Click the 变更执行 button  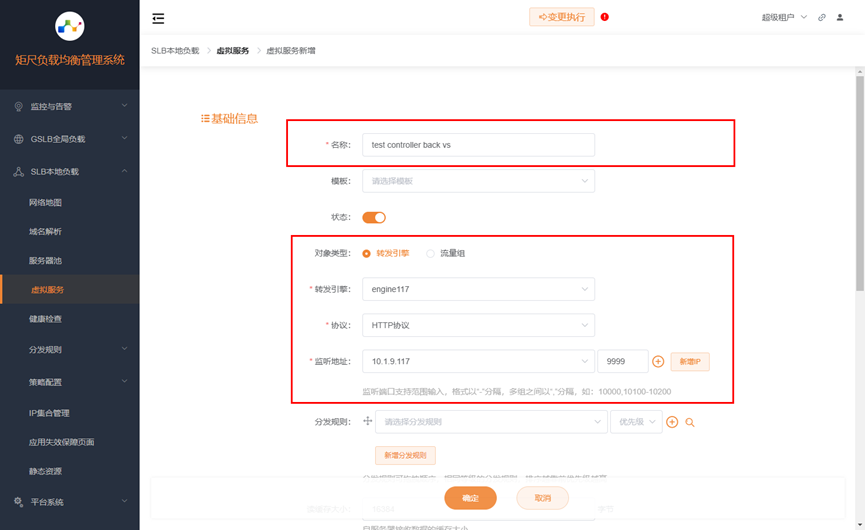point(562,17)
